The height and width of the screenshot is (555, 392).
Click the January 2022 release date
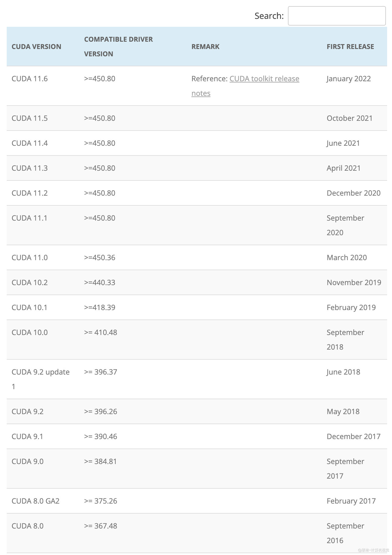click(x=348, y=79)
